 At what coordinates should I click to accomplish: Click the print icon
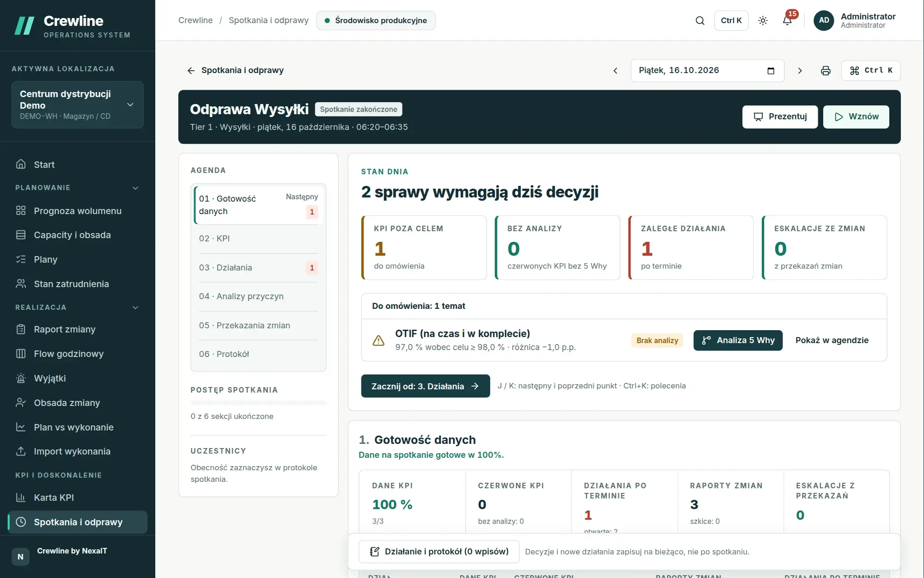click(826, 71)
